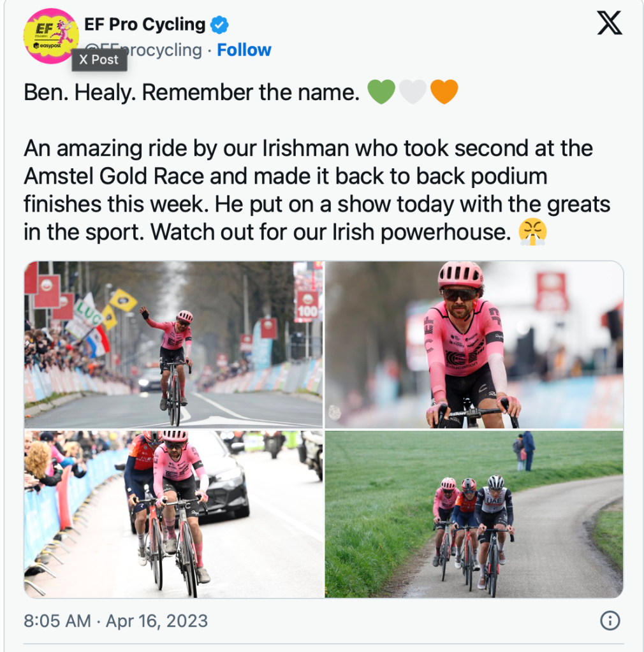Follow the EF Pro Cycling account
This screenshot has height=652, width=644.
(244, 50)
